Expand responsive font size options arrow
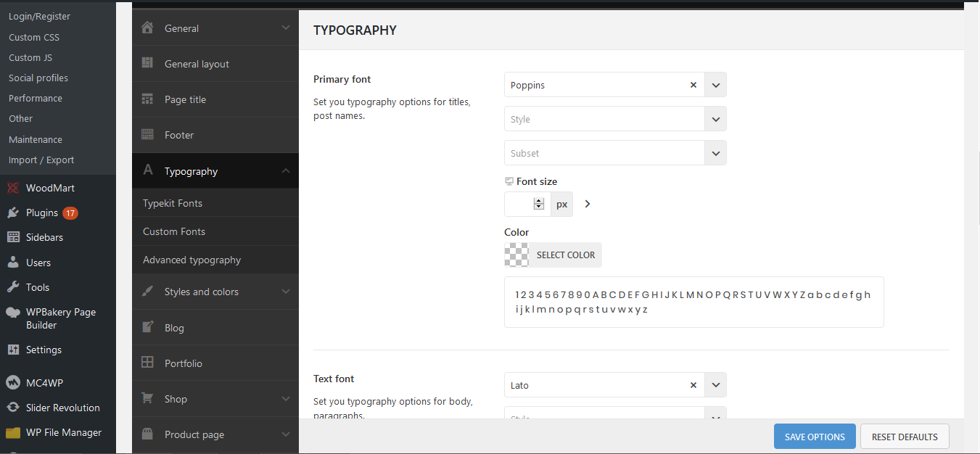This screenshot has height=454, width=980. click(588, 205)
